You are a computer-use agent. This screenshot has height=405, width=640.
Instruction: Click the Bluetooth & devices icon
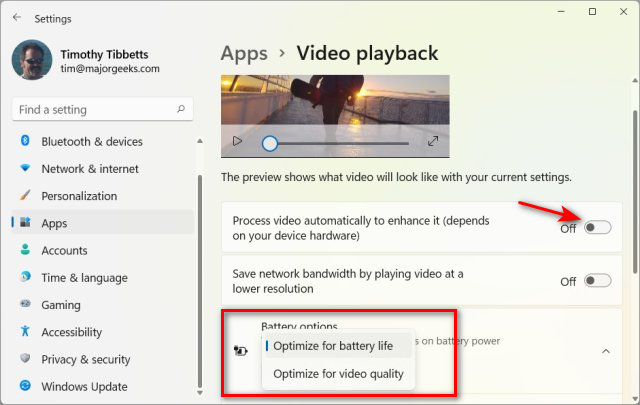[25, 141]
